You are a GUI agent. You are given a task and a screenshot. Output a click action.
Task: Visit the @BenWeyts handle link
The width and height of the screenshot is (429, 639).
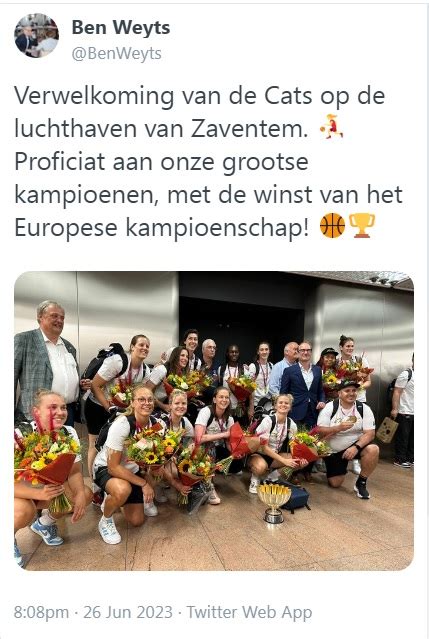click(117, 53)
